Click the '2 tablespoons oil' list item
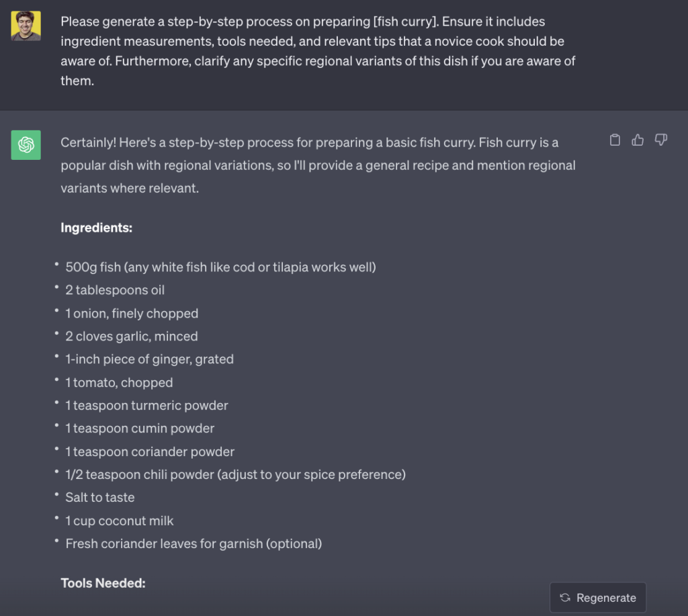688x616 pixels. pyautogui.click(x=115, y=290)
